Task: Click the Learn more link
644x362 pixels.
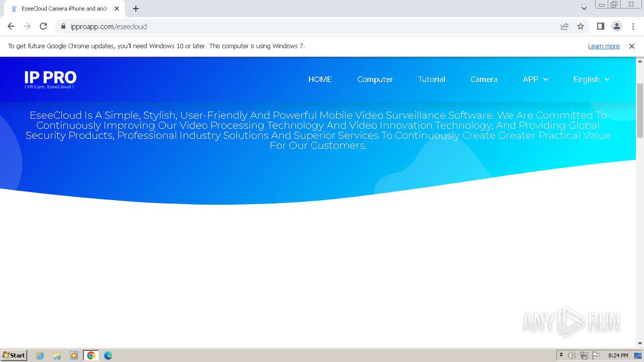Action: point(604,46)
